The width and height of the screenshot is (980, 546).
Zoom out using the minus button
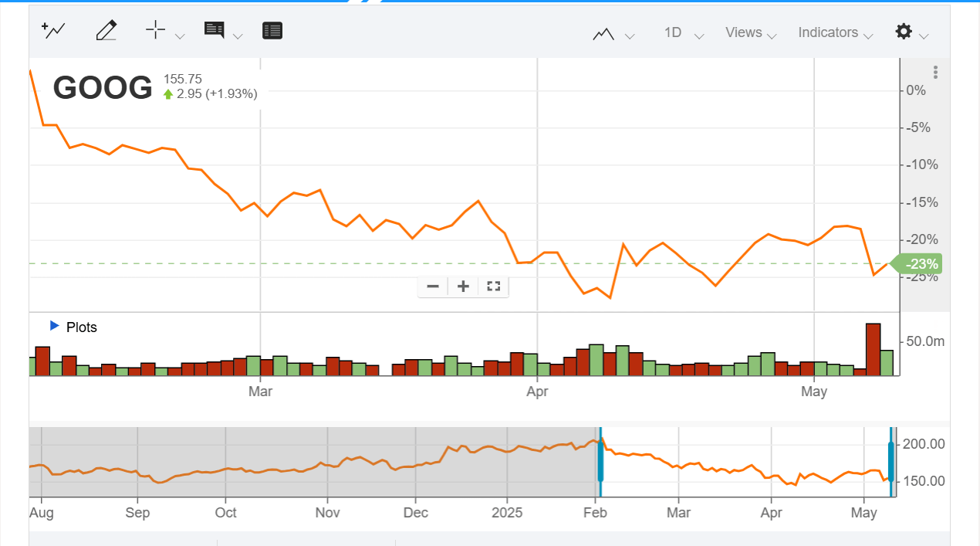tap(432, 287)
